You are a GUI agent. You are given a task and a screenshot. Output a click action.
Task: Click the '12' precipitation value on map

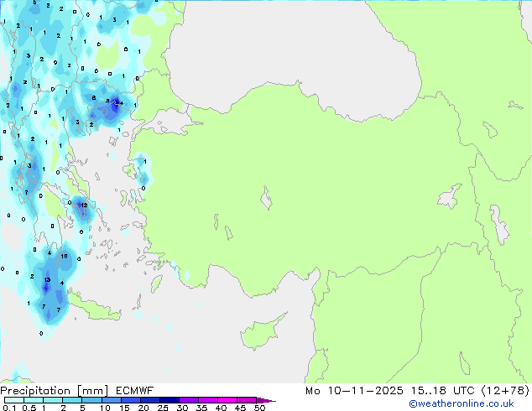[x=84, y=205]
